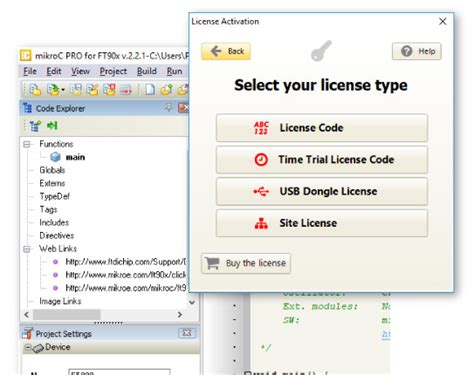474x375 pixels.
Task: Select the Image Links tree item
Action: pos(60,301)
